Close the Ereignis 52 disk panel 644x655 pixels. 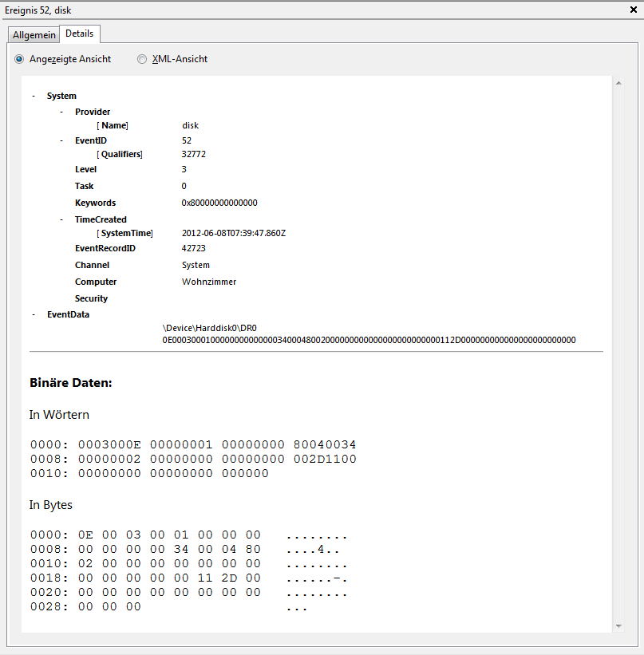pos(633,10)
